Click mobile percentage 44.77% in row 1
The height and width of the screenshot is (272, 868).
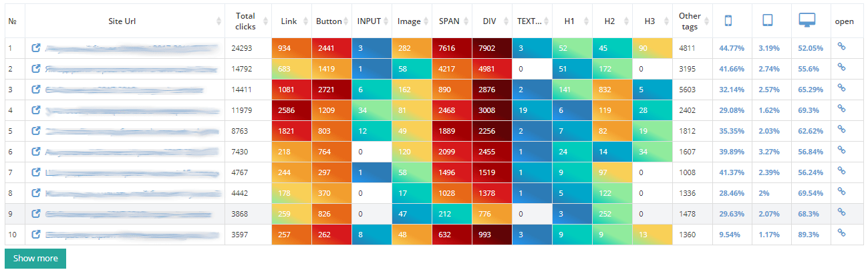click(732, 48)
